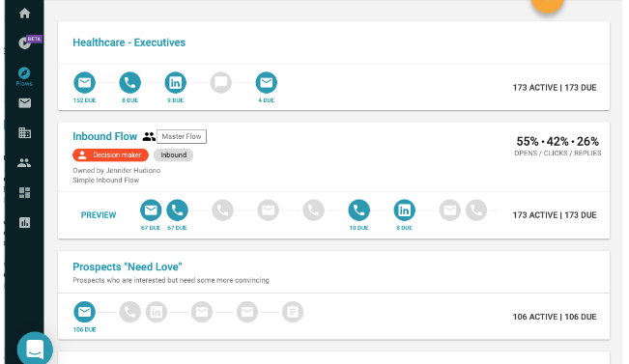Click Inbound Flow LinkedIn step 8 due

pyautogui.click(x=404, y=210)
